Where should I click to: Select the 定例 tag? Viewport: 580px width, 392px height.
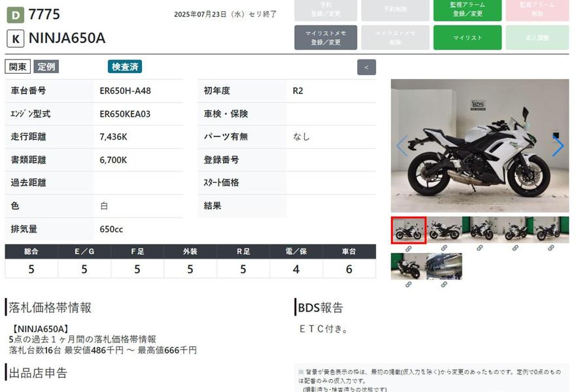click(x=46, y=67)
